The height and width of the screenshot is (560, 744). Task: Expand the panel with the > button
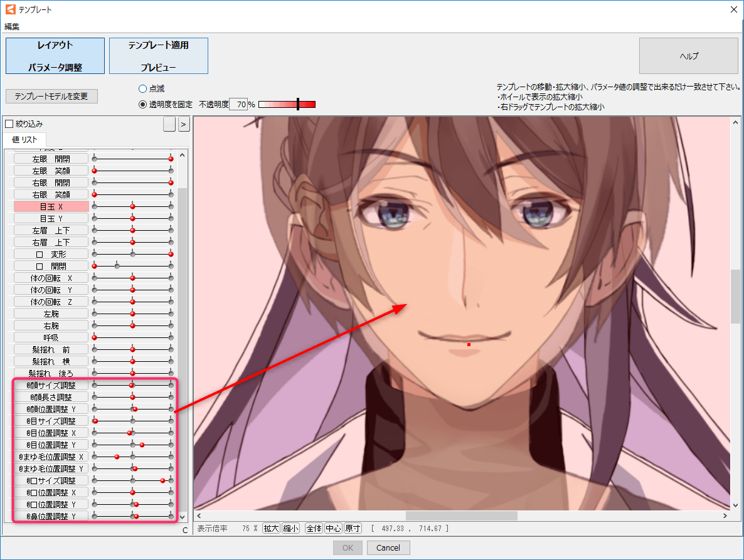(x=183, y=124)
